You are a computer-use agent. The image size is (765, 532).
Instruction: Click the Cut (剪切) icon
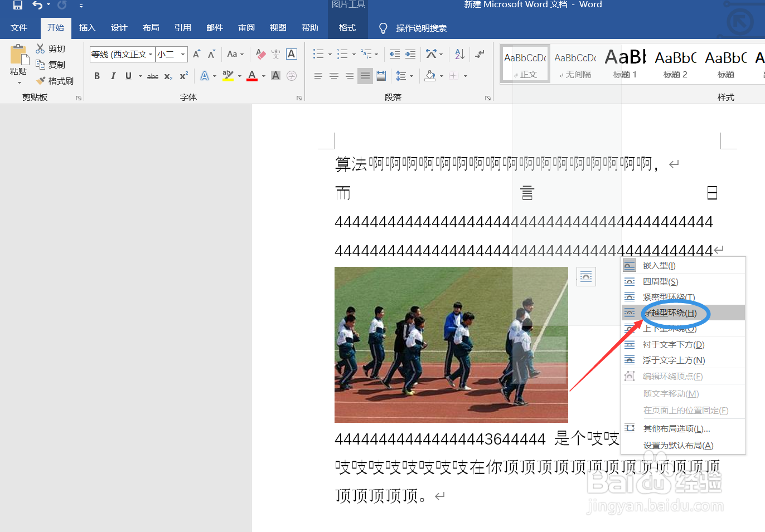tap(40, 48)
